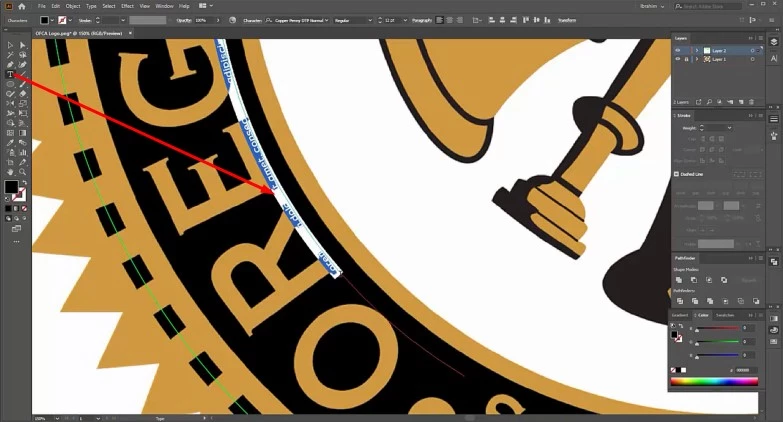Click the Opacity link

point(184,20)
